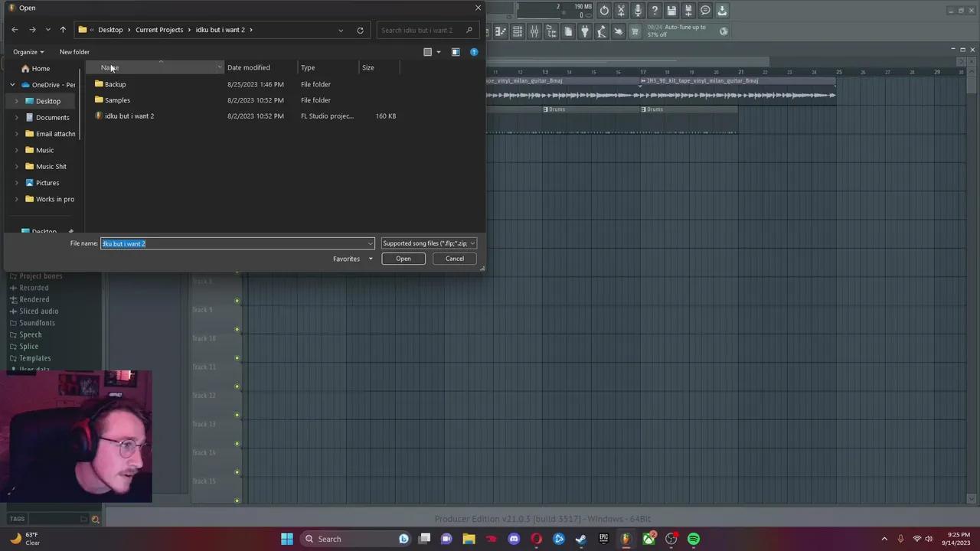Click the plug icon for plugin picker
The height and width of the screenshot is (551, 980).
585,31
